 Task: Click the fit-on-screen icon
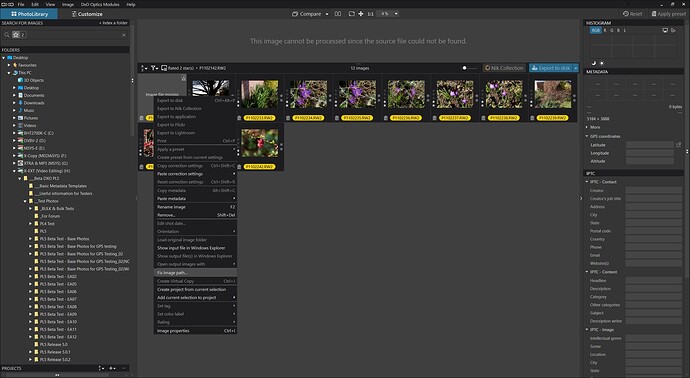pyautogui.click(x=352, y=14)
